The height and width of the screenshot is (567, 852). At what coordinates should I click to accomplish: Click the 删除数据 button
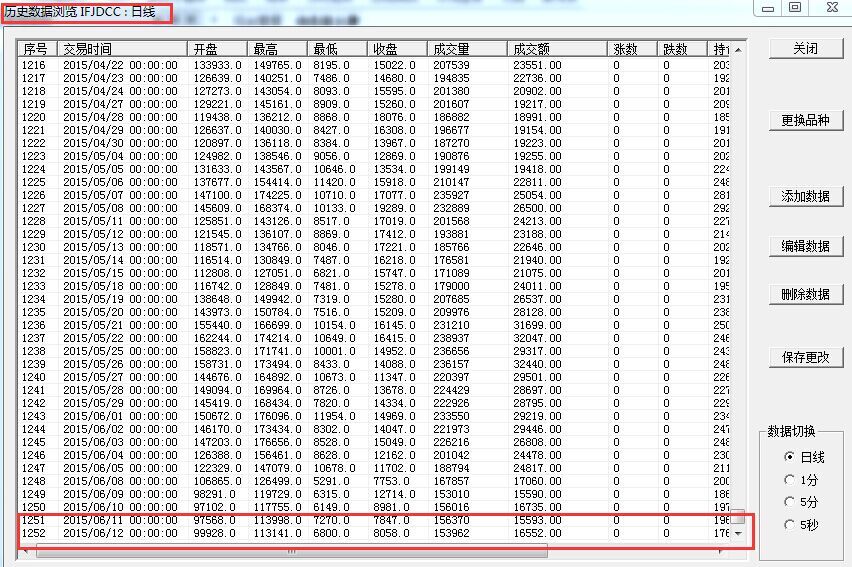(805, 294)
